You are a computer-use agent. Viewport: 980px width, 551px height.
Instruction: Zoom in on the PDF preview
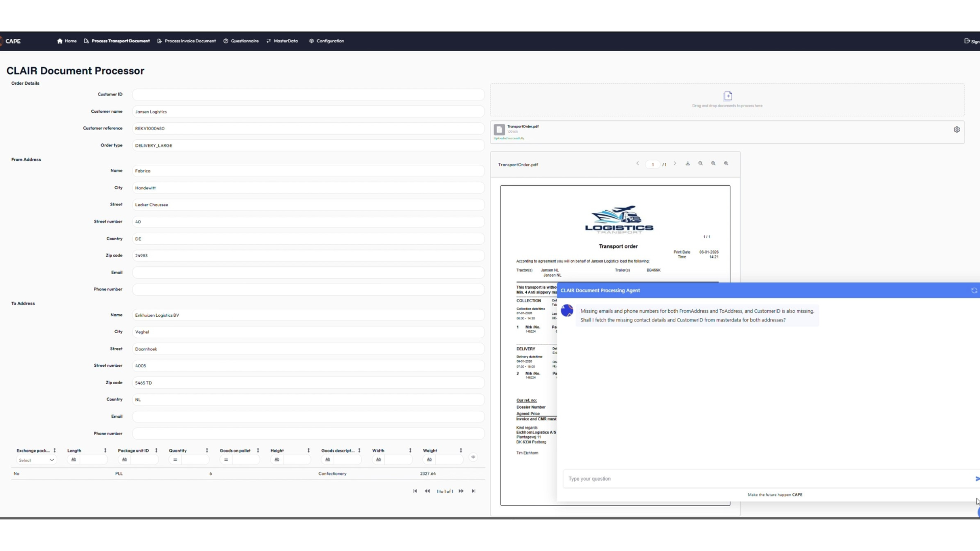pos(713,164)
